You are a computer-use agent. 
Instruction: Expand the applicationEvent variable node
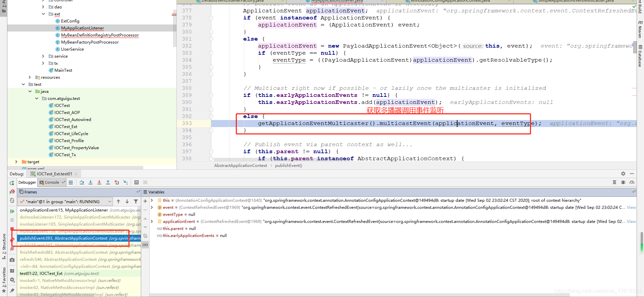click(x=152, y=221)
